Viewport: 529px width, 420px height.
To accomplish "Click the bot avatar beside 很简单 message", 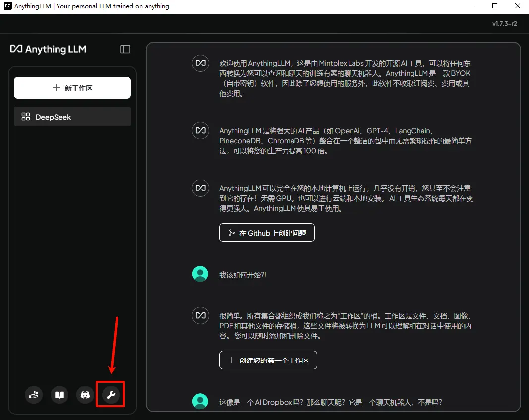I will [200, 315].
